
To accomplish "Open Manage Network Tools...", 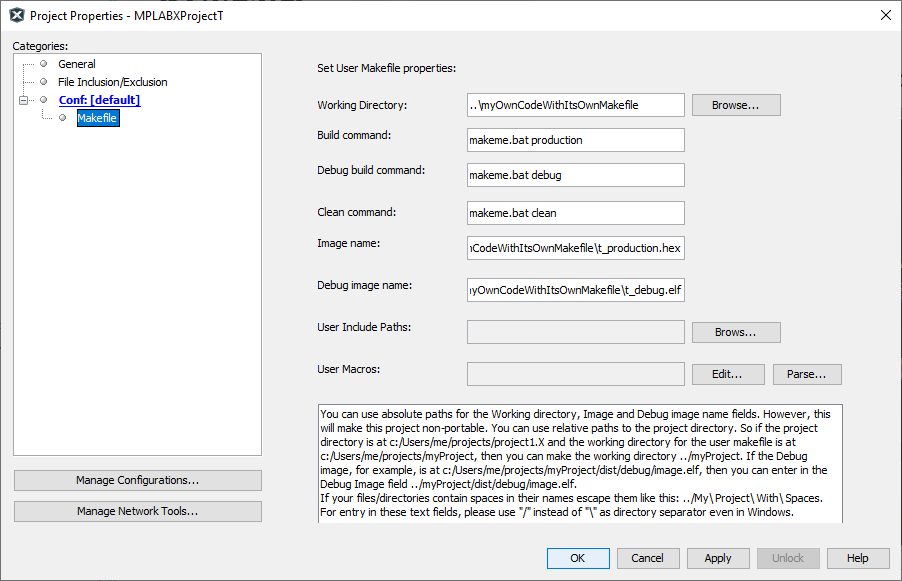I will [x=137, y=512].
